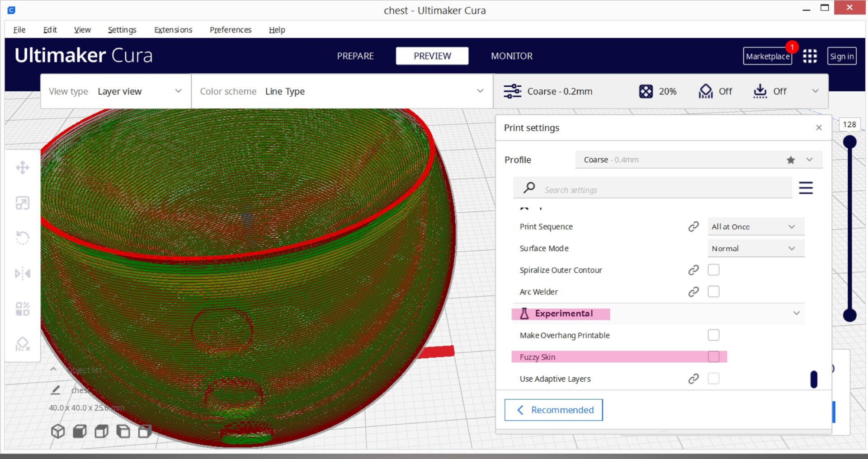Click the bottom layer slider handle
This screenshot has height=459, width=868.
click(850, 315)
